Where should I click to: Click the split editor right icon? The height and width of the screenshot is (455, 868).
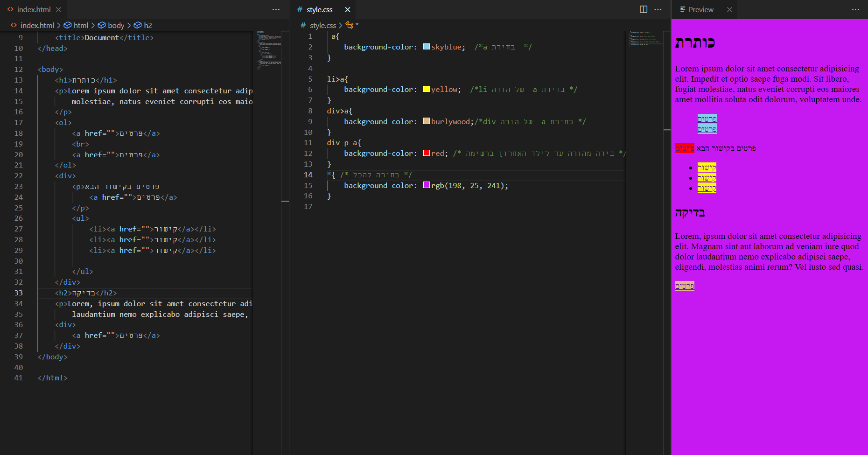pyautogui.click(x=643, y=9)
